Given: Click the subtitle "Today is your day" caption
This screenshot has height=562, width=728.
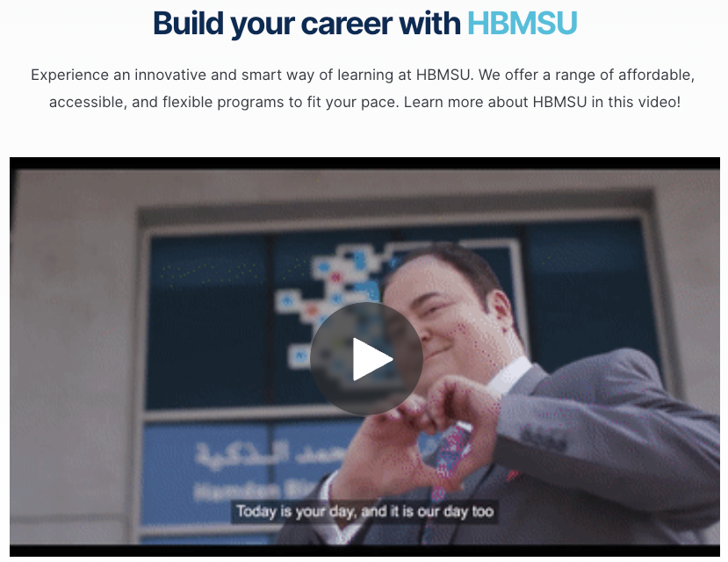Looking at the screenshot, I should tap(364, 511).
